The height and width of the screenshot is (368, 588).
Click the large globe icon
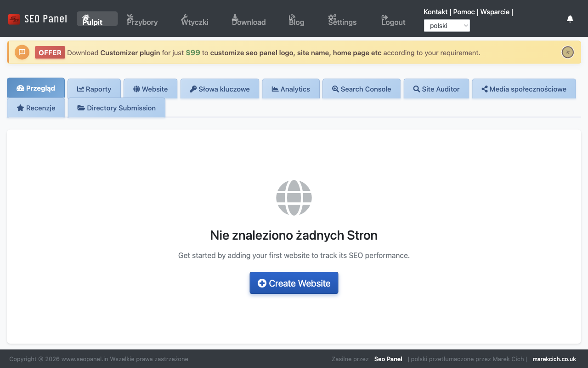(x=294, y=198)
